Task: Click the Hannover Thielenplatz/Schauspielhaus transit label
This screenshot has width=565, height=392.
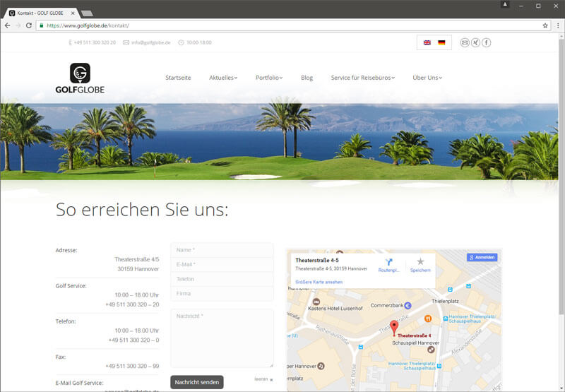Action: coord(472,319)
